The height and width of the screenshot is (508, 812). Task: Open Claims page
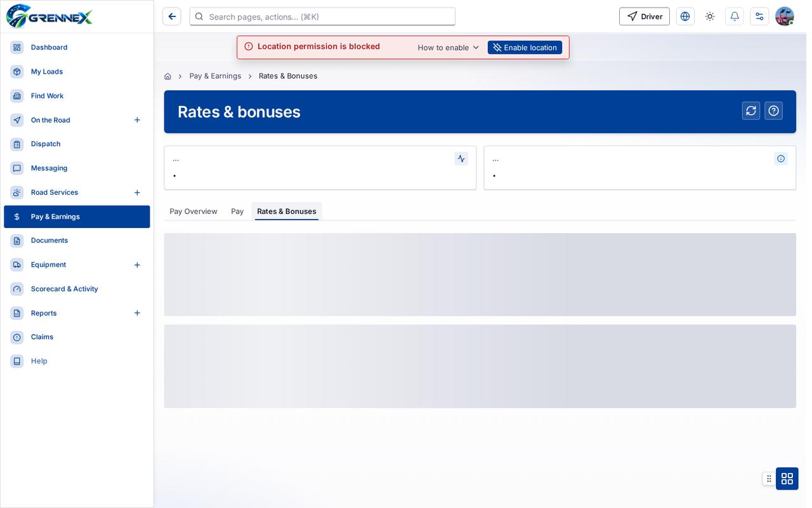point(77,337)
